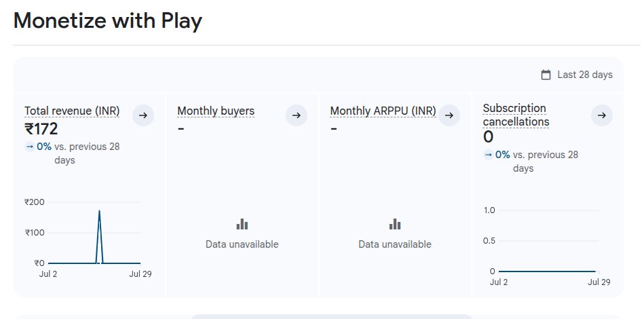The height and width of the screenshot is (319, 644).
Task: Click the Subscription cancellations label
Action: coord(516,115)
